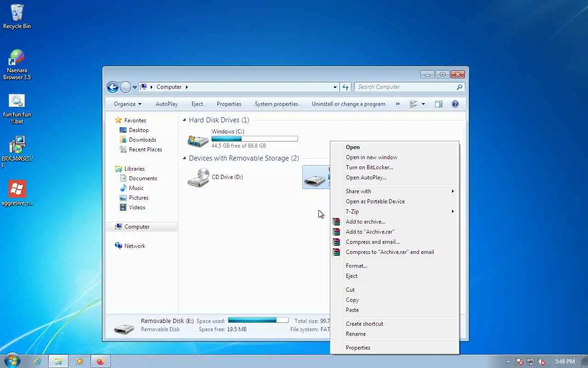Open the Recycle Bin desktop icon
588x368 pixels.
tap(17, 14)
